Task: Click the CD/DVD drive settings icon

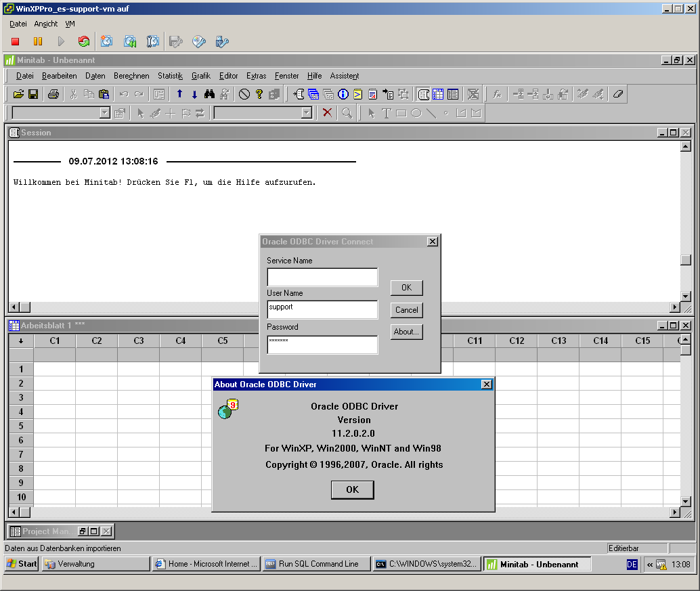Action: [199, 41]
